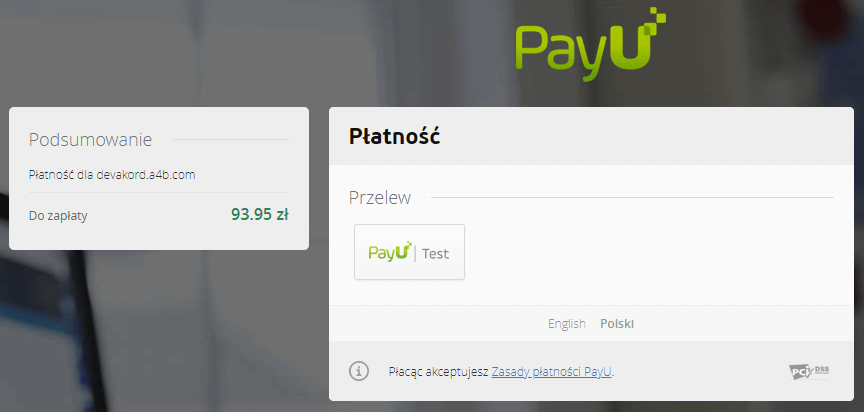Image resolution: width=864 pixels, height=412 pixels.
Task: Click the divider line beside Podsumowanie
Action: click(x=231, y=139)
